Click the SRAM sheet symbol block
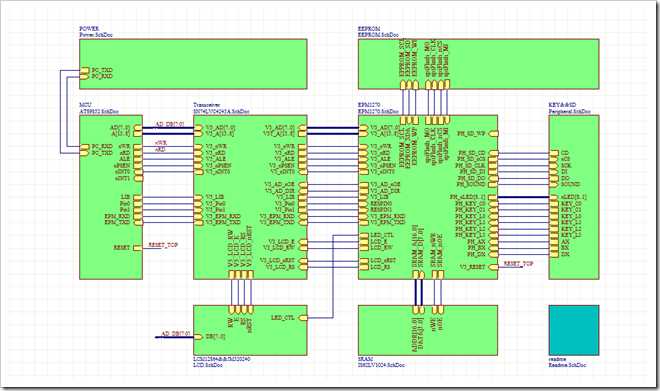Screen dimensions: 660x391 [428, 330]
